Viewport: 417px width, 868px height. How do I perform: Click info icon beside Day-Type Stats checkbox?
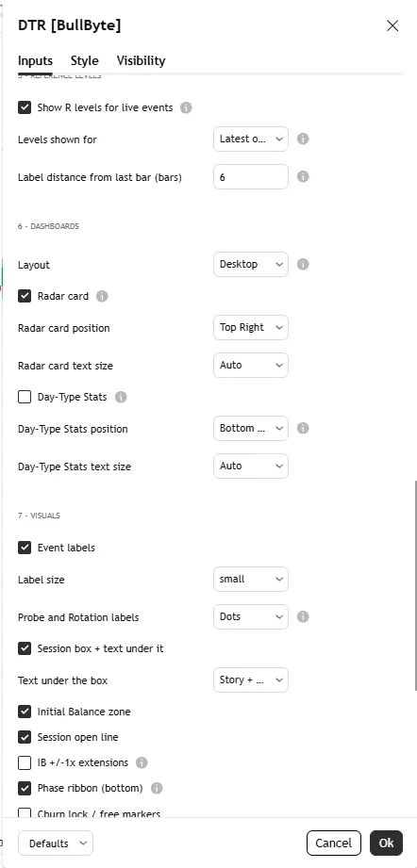tap(121, 397)
